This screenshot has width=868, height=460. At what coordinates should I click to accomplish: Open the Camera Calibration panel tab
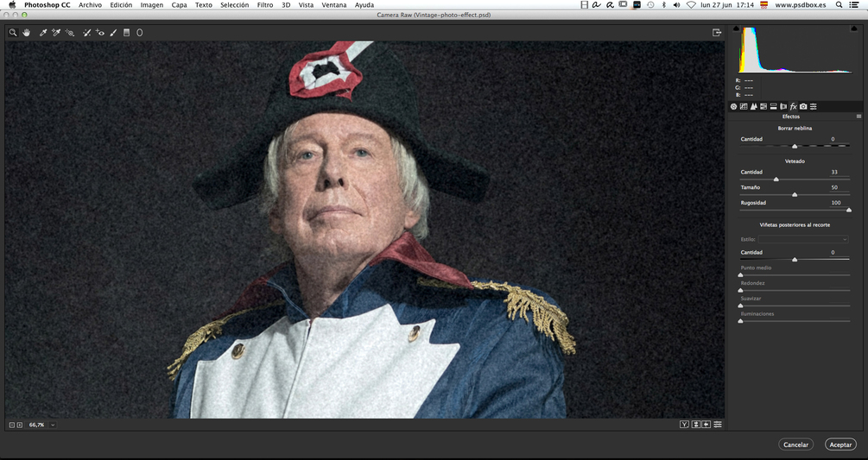click(x=803, y=106)
